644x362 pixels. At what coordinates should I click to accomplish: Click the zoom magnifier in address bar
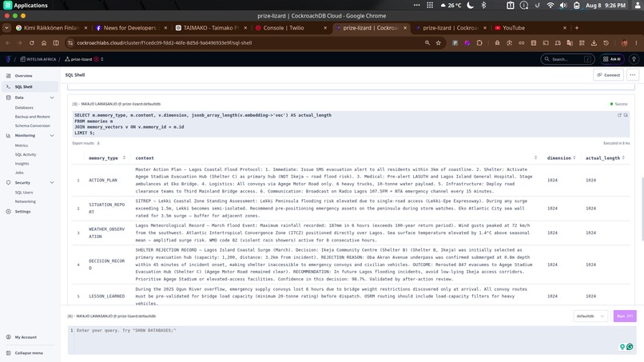click(x=427, y=42)
